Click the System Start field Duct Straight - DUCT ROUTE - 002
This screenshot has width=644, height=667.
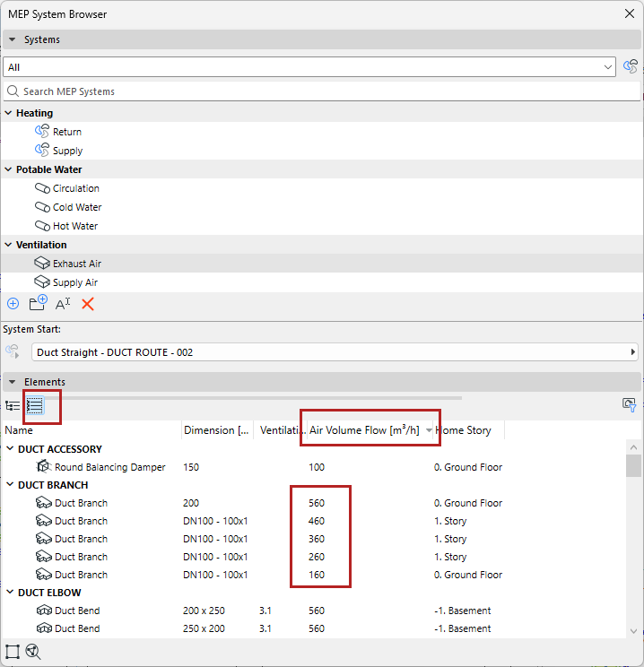(335, 352)
